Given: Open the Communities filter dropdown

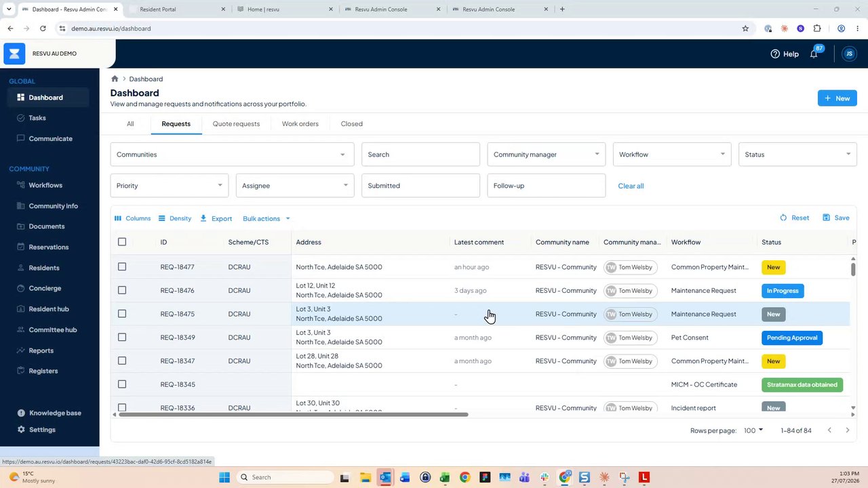Looking at the screenshot, I should [232, 155].
